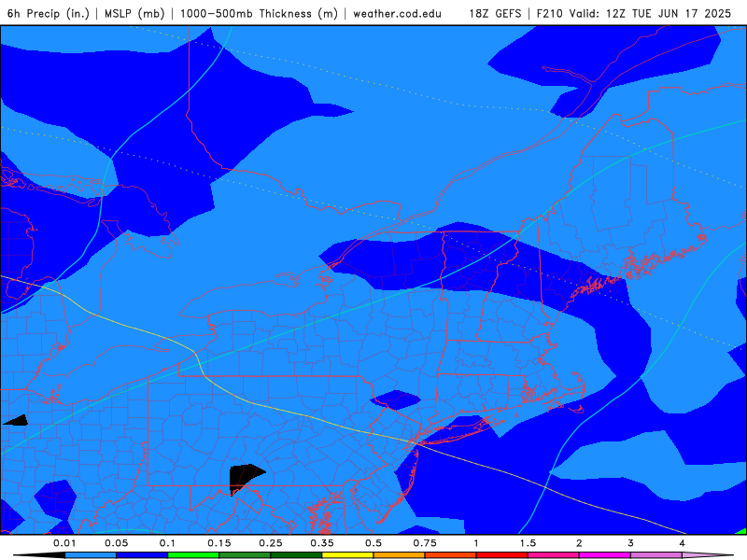Image resolution: width=747 pixels, height=560 pixels.
Task: Click the dark orange 0.75–1 legend swatch
Action: (x=451, y=555)
